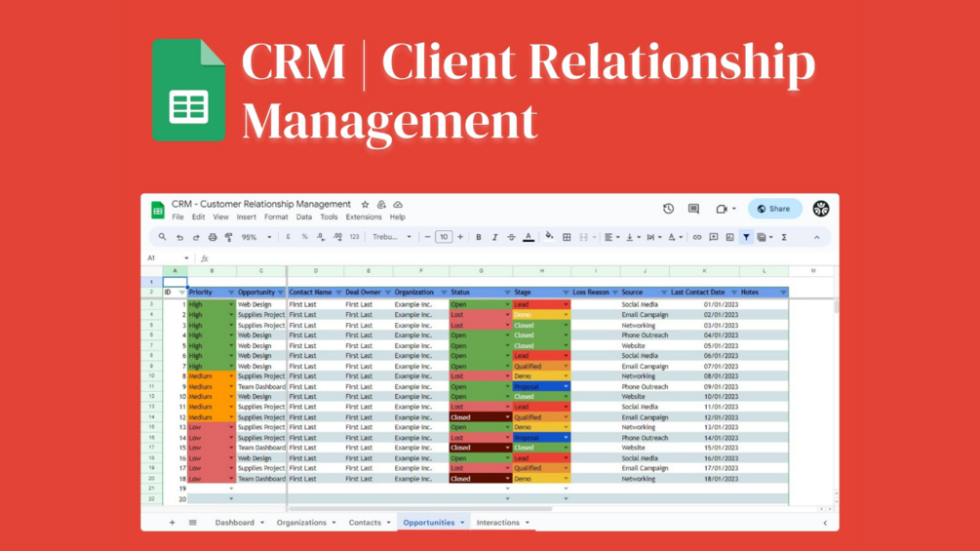Click the font size 10 field

(444, 237)
